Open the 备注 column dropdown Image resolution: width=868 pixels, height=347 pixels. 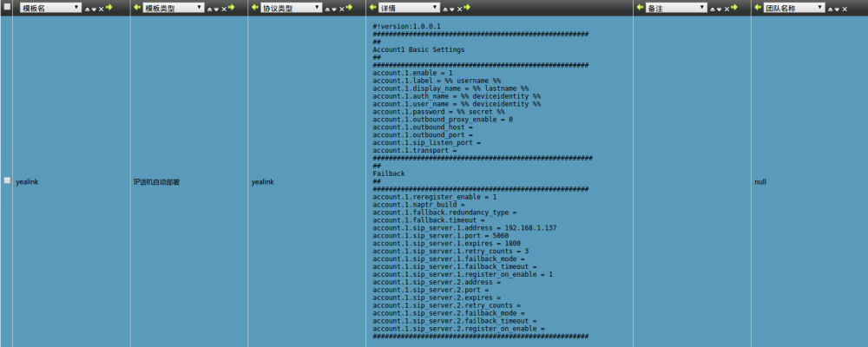pyautogui.click(x=676, y=8)
